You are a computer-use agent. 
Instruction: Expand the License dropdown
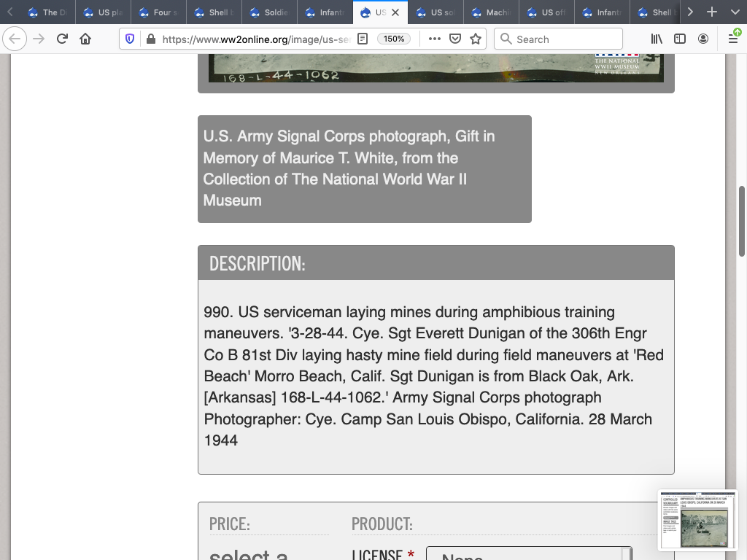pos(528,556)
